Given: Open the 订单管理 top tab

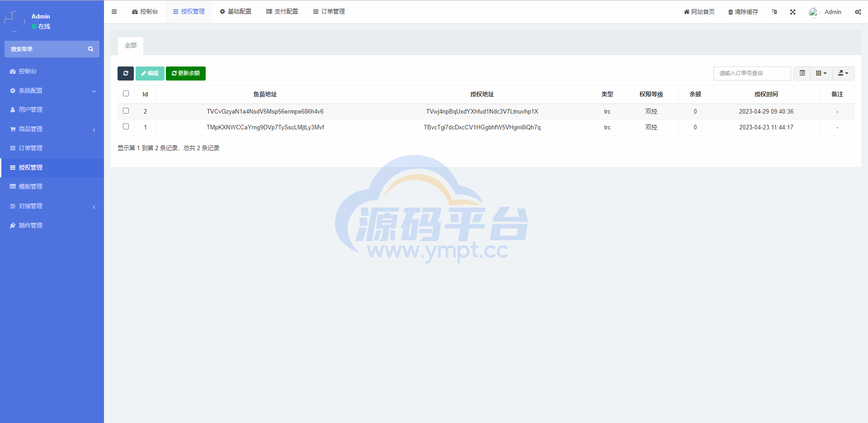Looking at the screenshot, I should click(329, 12).
